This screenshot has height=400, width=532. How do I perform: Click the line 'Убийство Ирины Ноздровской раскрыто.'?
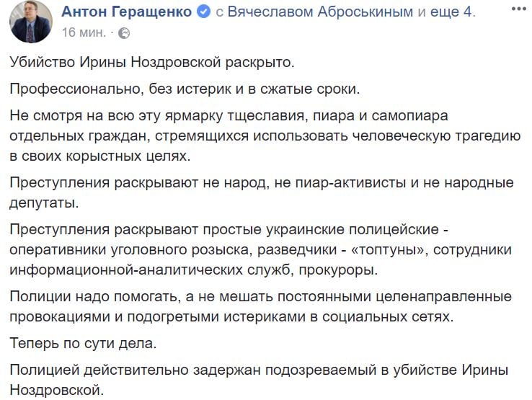[151, 62]
